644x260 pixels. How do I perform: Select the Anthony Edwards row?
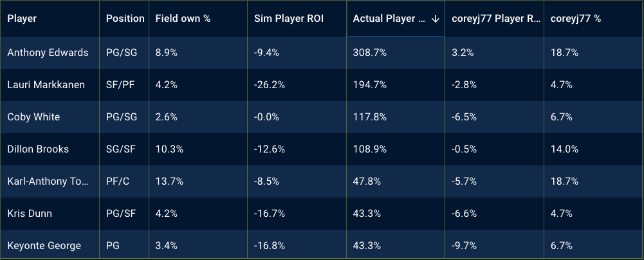click(x=48, y=53)
